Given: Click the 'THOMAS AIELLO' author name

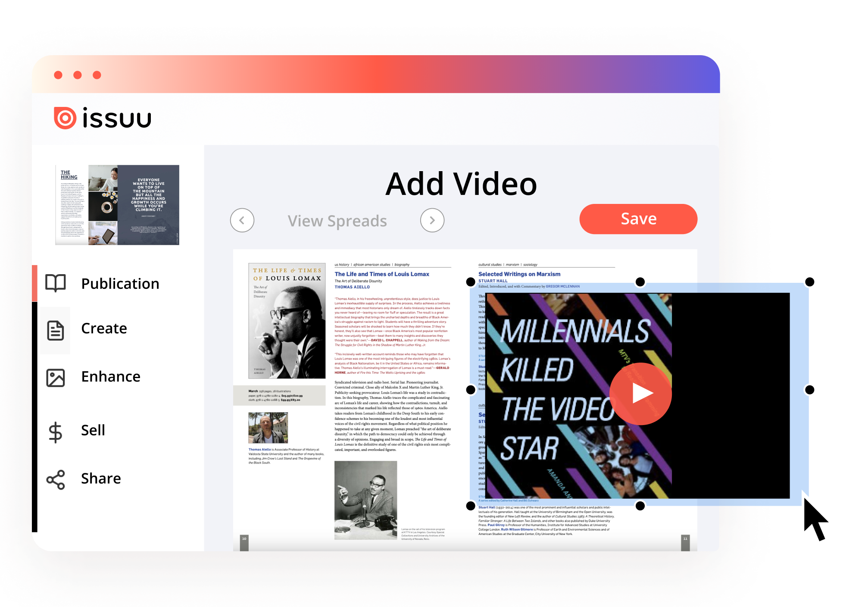Looking at the screenshot, I should pos(352,287).
